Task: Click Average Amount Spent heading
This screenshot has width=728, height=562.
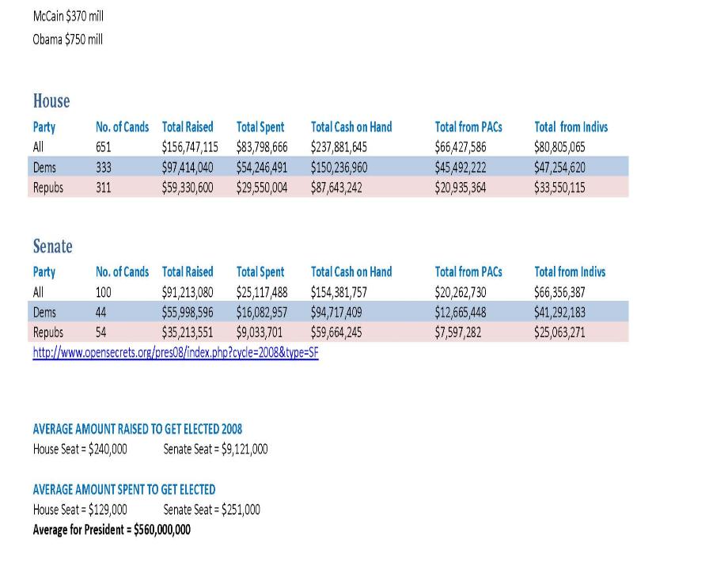Action: point(124,489)
